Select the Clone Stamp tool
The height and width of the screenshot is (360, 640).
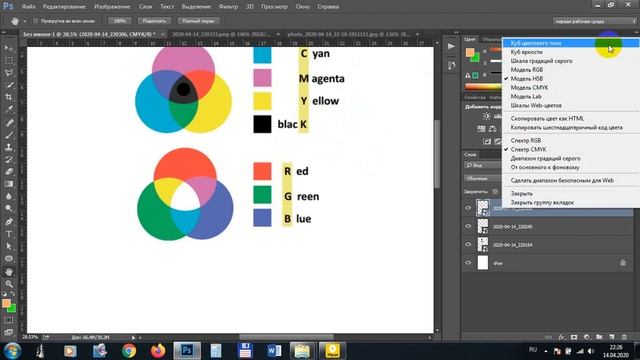9,147
